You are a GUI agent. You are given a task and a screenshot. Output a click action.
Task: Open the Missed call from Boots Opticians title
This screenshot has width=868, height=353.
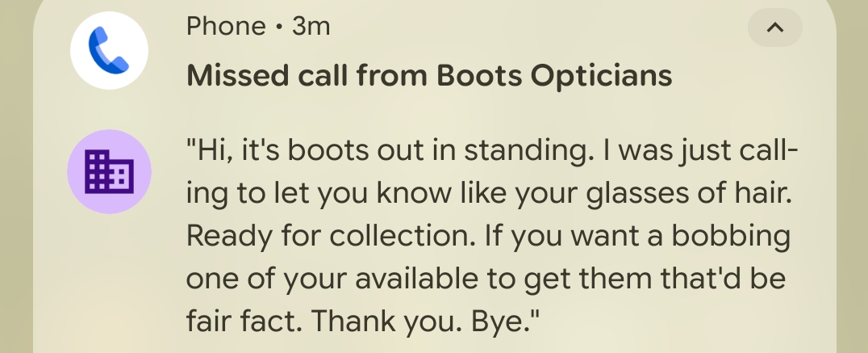coord(429,76)
